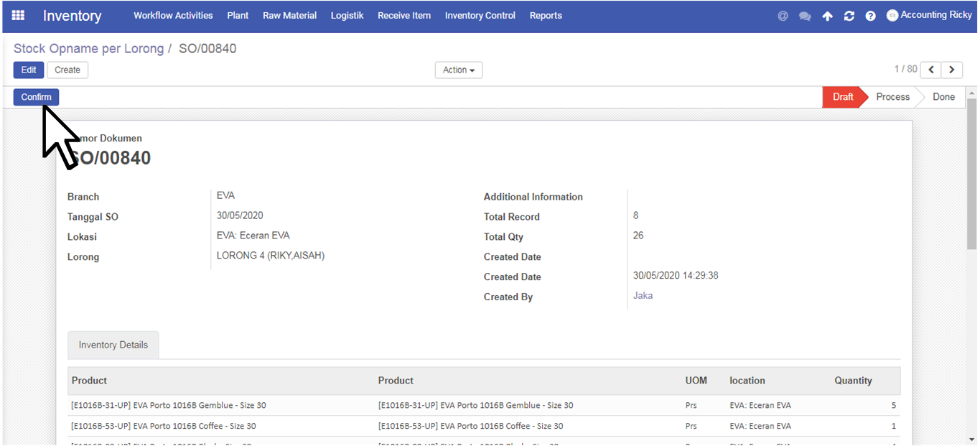Click the Process stage in status bar

(x=892, y=97)
